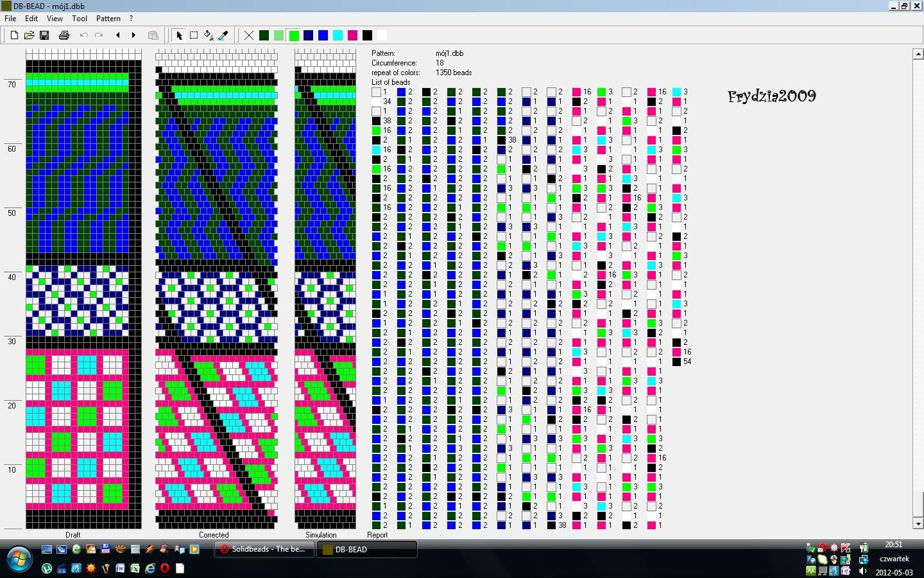Open the Pattern menu
The height and width of the screenshot is (578, 924).
tap(108, 19)
